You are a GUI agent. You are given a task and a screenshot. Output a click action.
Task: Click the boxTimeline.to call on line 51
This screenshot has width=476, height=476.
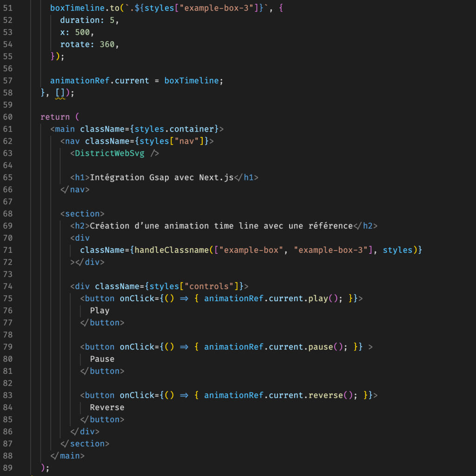84,8
